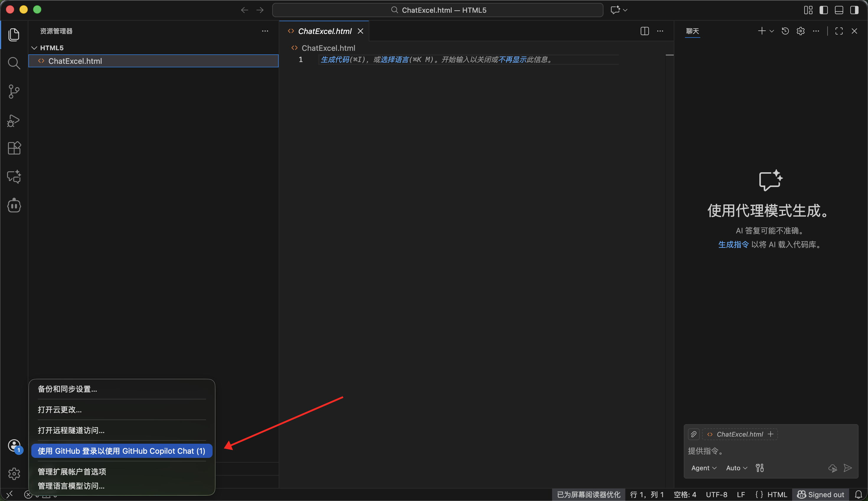Split the editor to the right
Screen dimensions: 868x501
[x=645, y=31]
